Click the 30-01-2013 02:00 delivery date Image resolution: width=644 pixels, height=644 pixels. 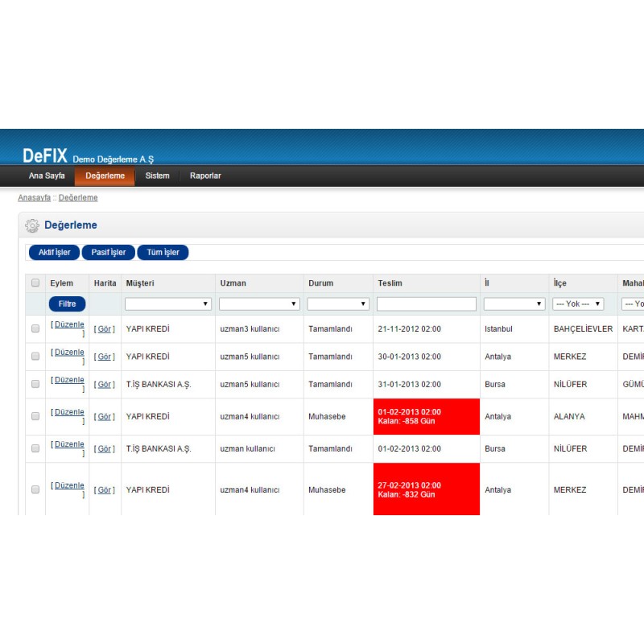point(410,357)
